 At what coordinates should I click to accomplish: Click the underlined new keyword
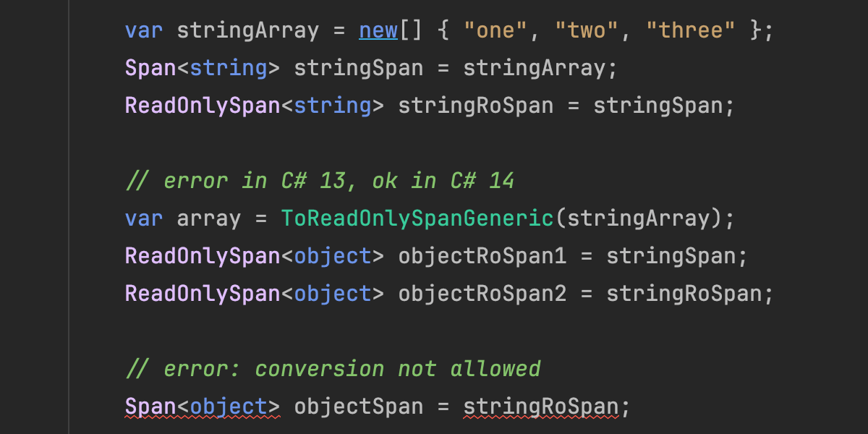pos(378,31)
